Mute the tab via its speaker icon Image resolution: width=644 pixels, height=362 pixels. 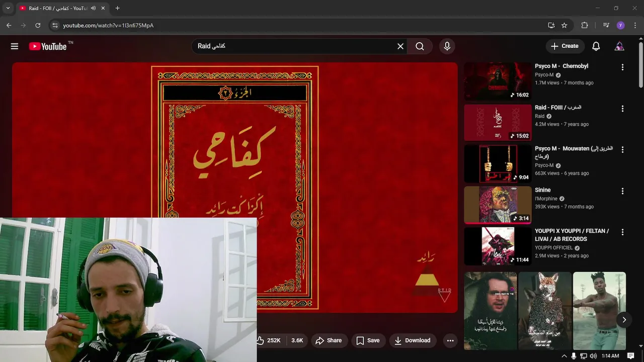[x=93, y=8]
